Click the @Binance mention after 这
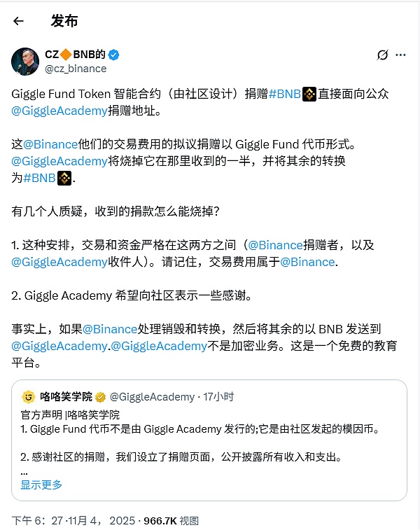 click(x=50, y=144)
